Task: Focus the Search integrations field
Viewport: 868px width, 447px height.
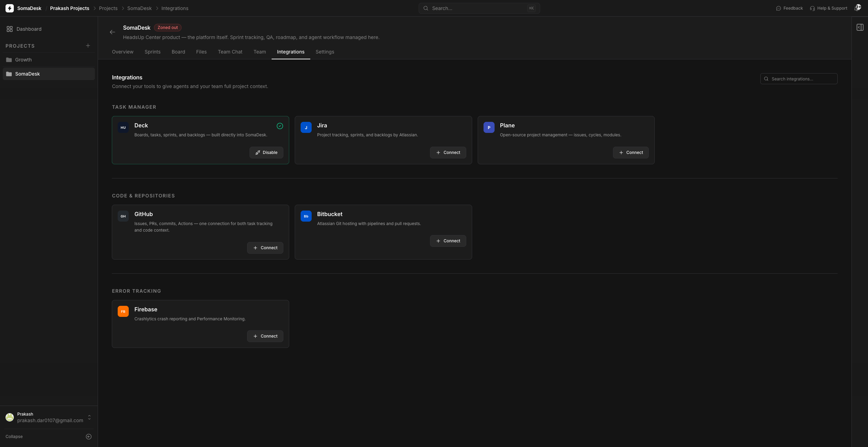Action: [799, 79]
